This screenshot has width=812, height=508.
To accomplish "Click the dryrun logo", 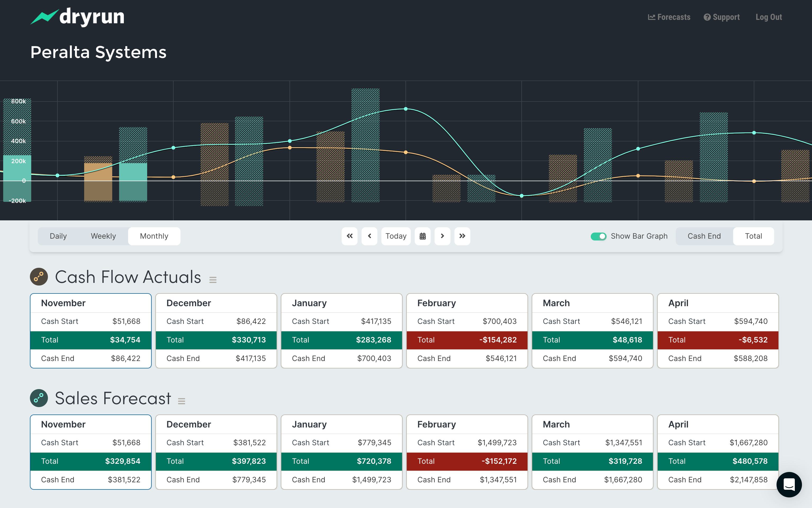I will (x=78, y=17).
